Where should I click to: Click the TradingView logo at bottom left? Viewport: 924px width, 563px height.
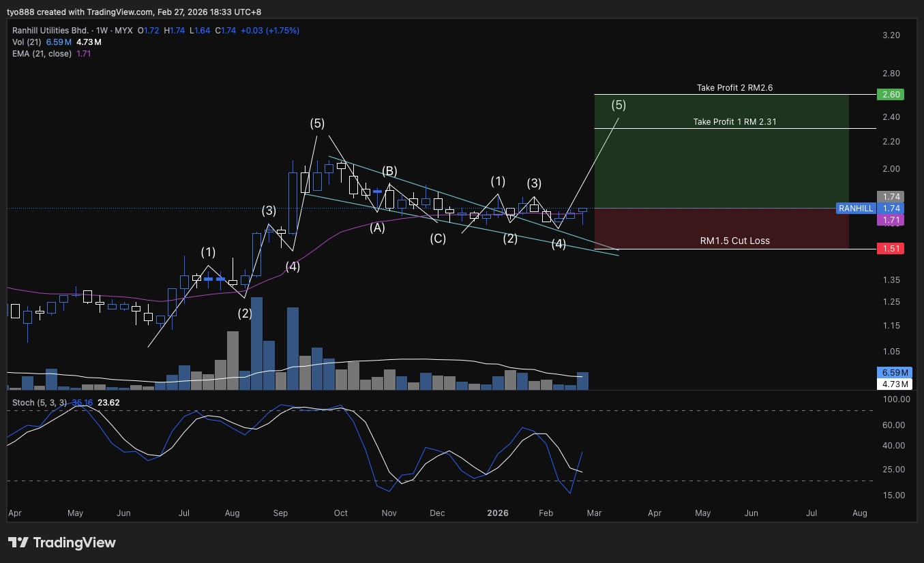tap(62, 543)
